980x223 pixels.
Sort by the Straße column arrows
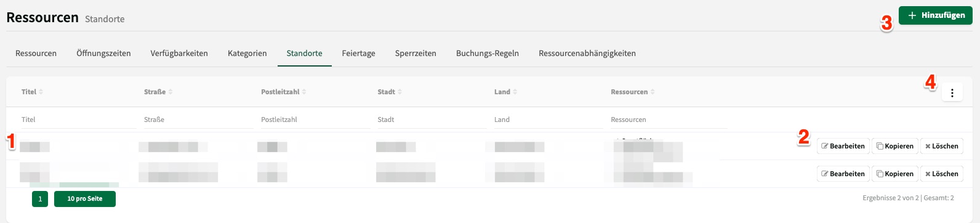pos(171,92)
